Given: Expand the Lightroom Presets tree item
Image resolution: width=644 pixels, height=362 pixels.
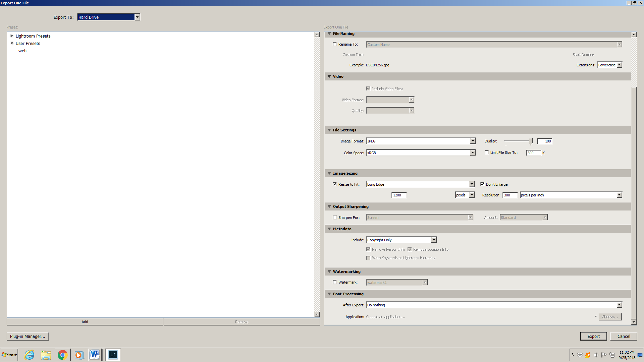Looking at the screenshot, I should click(x=12, y=36).
